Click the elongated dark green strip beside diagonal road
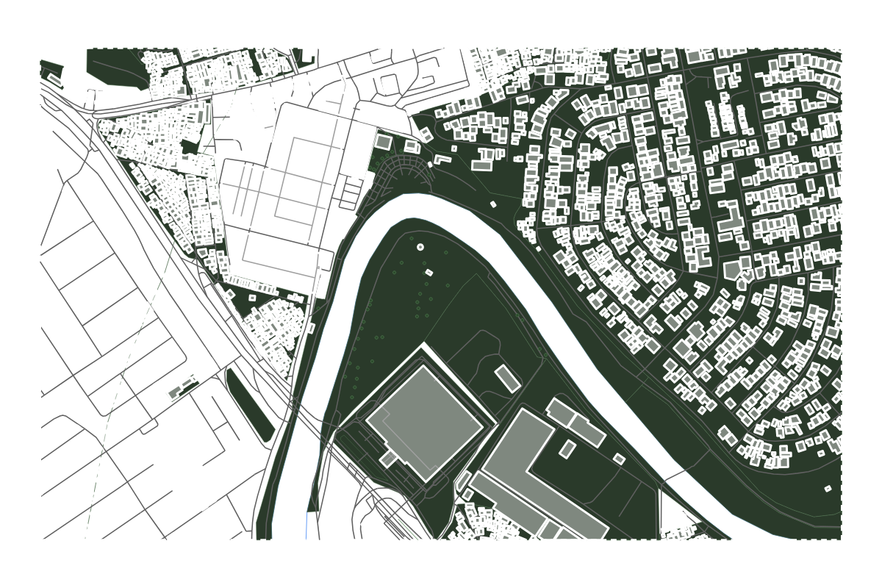882x588 pixels. point(249,406)
